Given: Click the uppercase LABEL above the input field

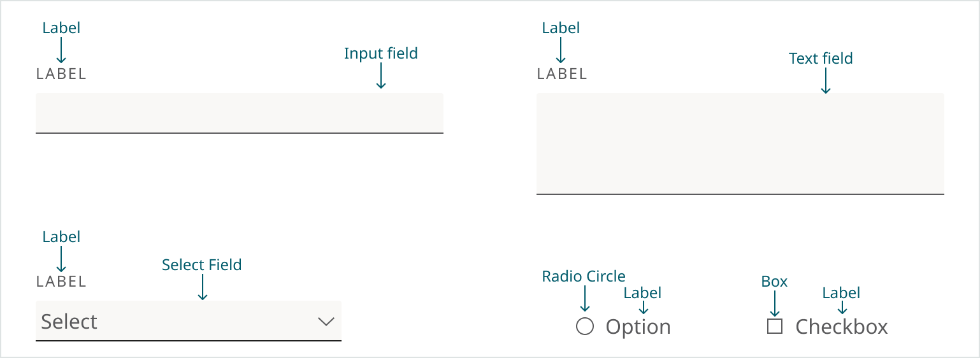Looking at the screenshot, I should coord(61,74).
